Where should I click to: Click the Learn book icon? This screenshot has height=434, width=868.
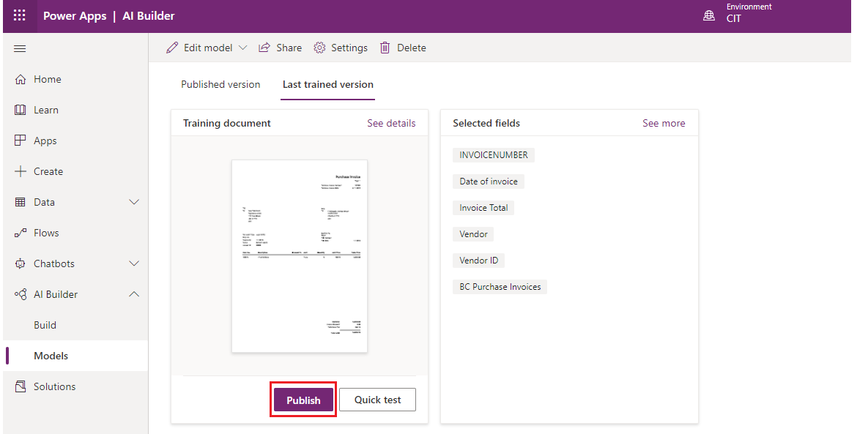click(21, 110)
